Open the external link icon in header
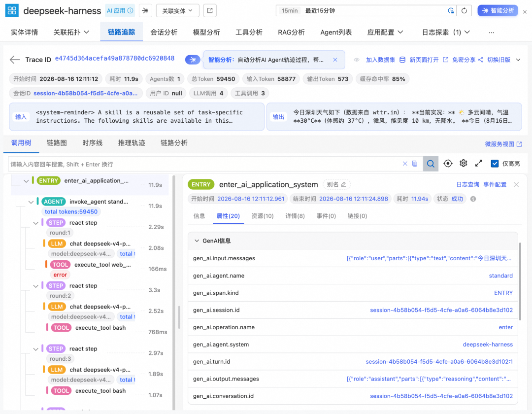The image size is (532, 414). point(210,11)
